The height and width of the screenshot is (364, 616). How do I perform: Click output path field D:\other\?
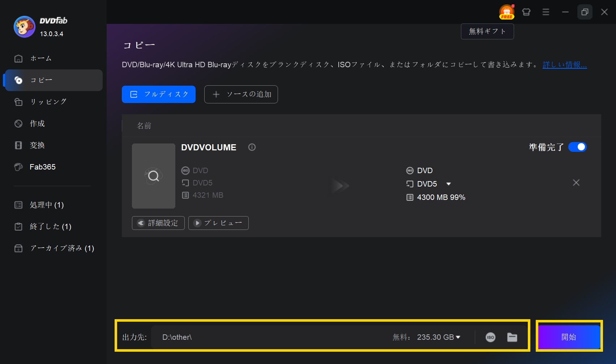click(271, 337)
